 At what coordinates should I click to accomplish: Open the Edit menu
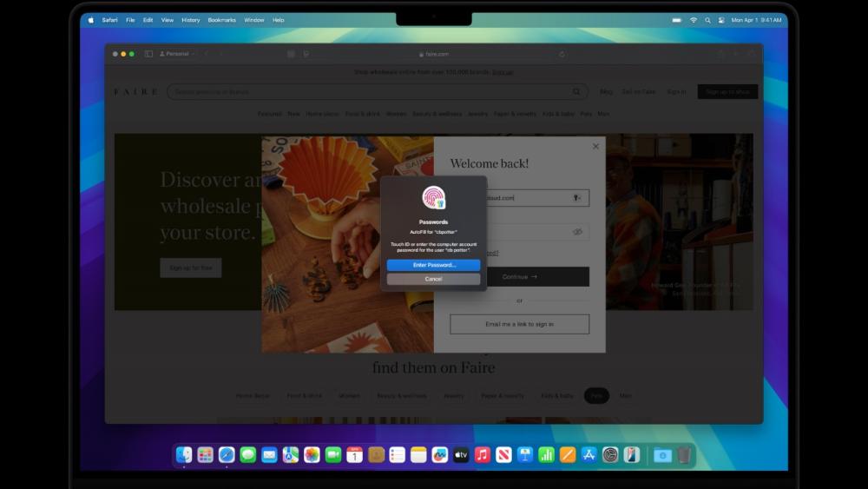click(x=148, y=20)
